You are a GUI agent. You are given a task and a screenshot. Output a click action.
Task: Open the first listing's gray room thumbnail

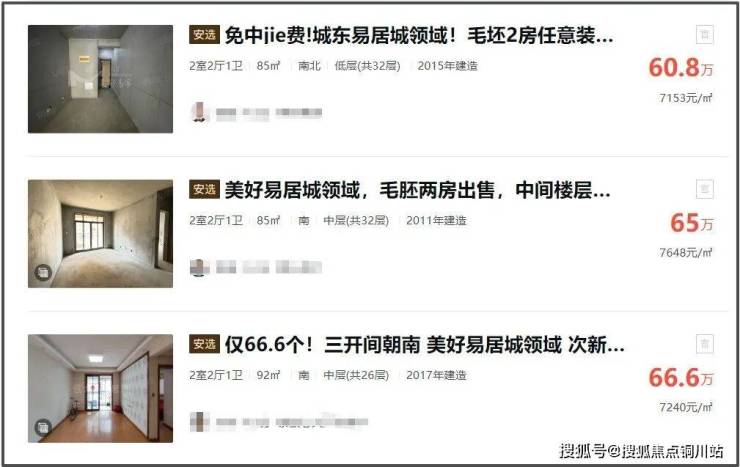coord(101,79)
